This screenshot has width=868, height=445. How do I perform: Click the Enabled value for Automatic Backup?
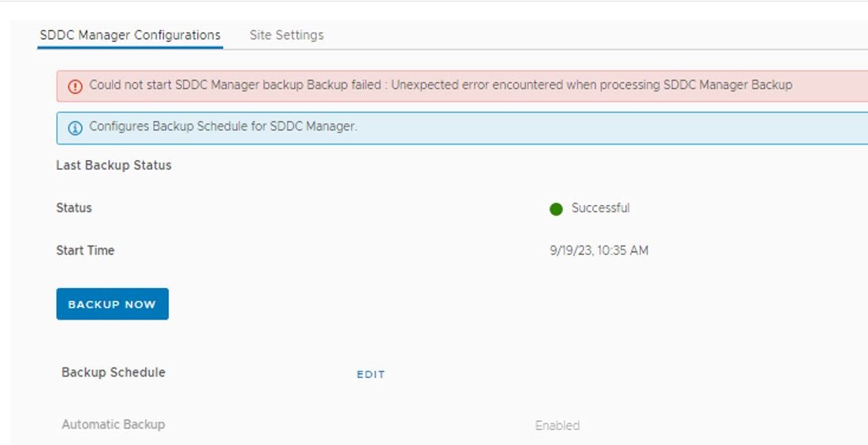click(557, 425)
